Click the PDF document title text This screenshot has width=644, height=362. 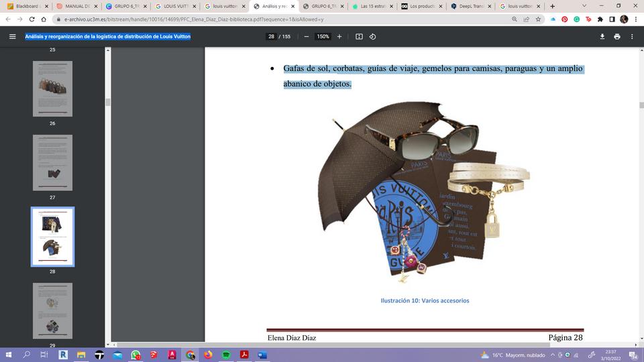point(107,36)
